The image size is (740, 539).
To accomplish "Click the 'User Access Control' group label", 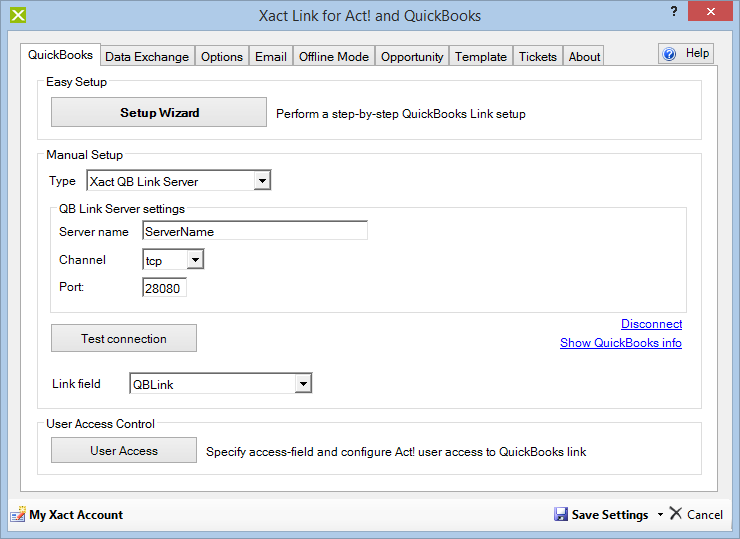I will point(101,424).
